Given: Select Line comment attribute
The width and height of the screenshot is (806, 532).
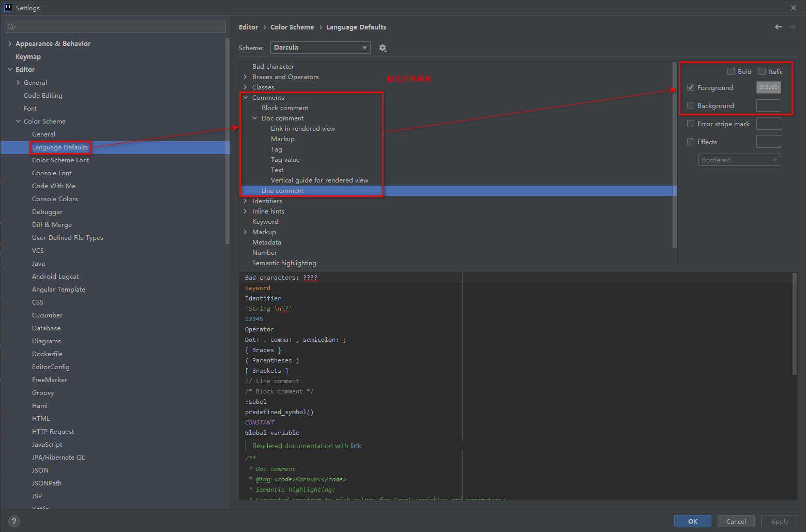Looking at the screenshot, I should [x=283, y=191].
